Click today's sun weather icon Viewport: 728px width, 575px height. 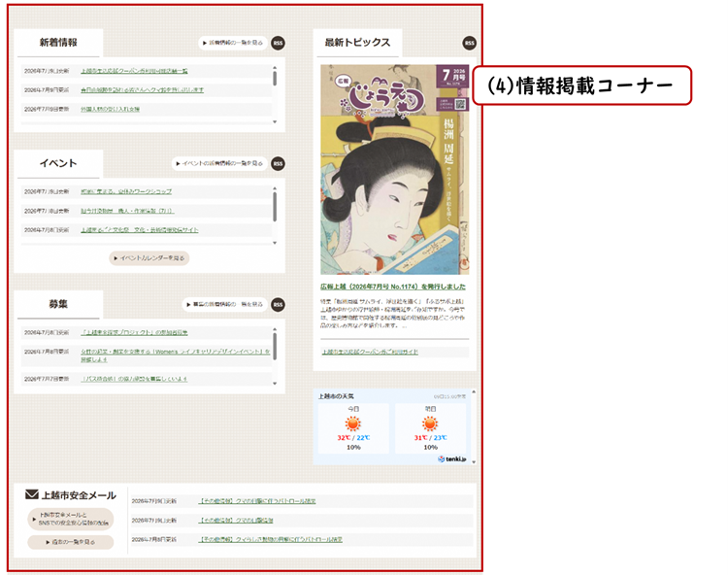353,423
